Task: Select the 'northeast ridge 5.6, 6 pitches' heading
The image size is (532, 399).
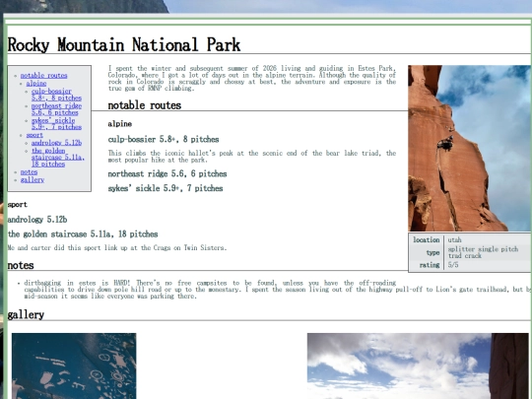Action: click(167, 173)
